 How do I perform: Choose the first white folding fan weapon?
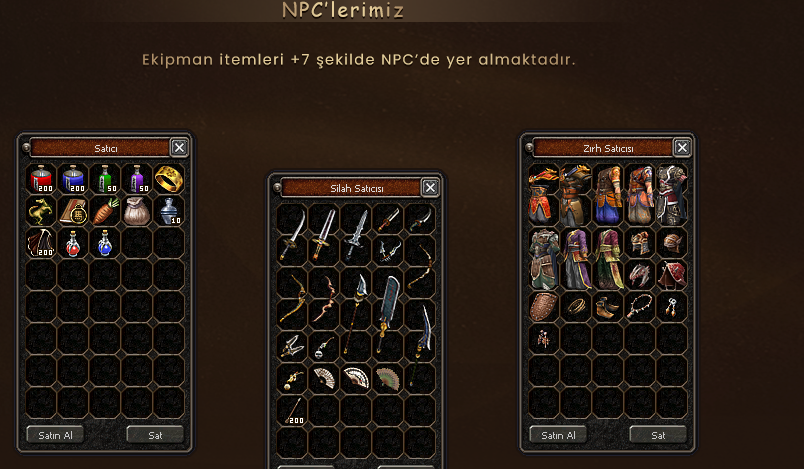coord(324,379)
